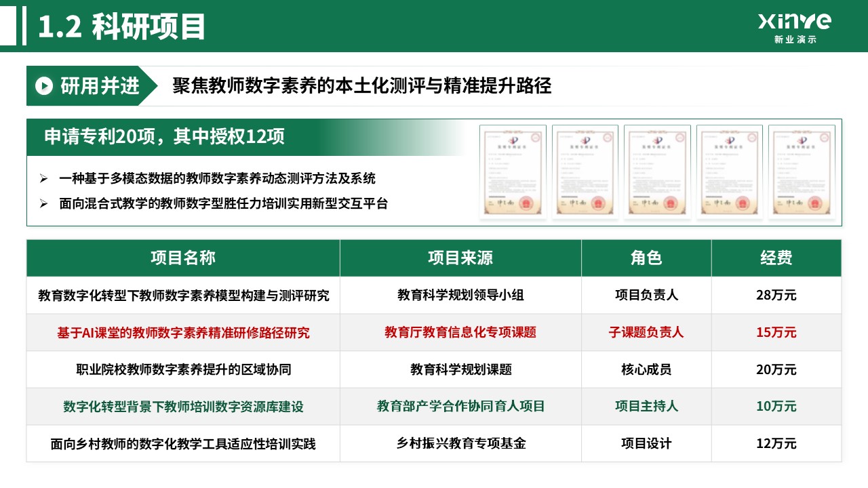Select cell 教育数字化转型下教师数字素养模型构建与测评研究

click(x=183, y=296)
